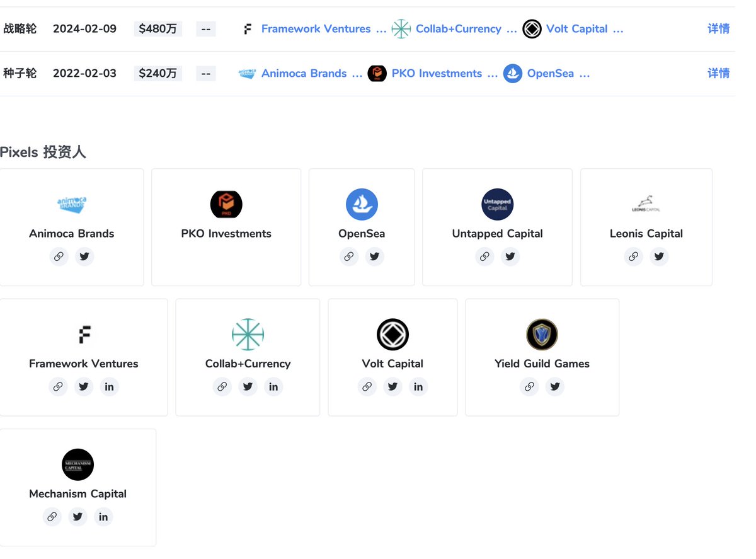756x559 pixels.
Task: Select the date 2022-02-03
Action: (x=84, y=73)
